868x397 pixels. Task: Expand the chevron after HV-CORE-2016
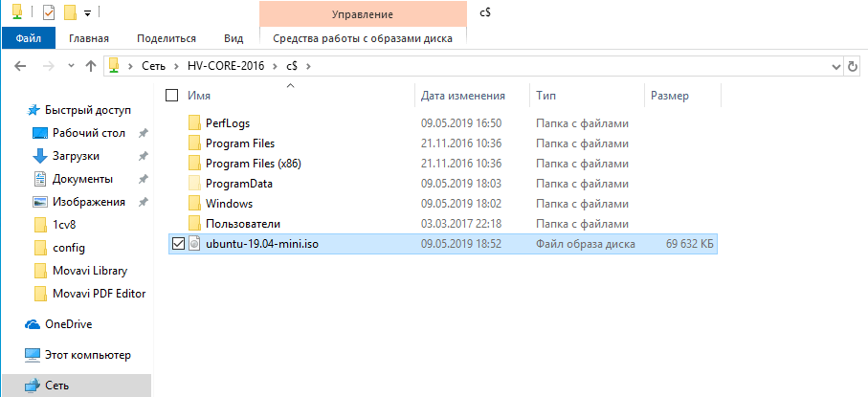coord(275,66)
